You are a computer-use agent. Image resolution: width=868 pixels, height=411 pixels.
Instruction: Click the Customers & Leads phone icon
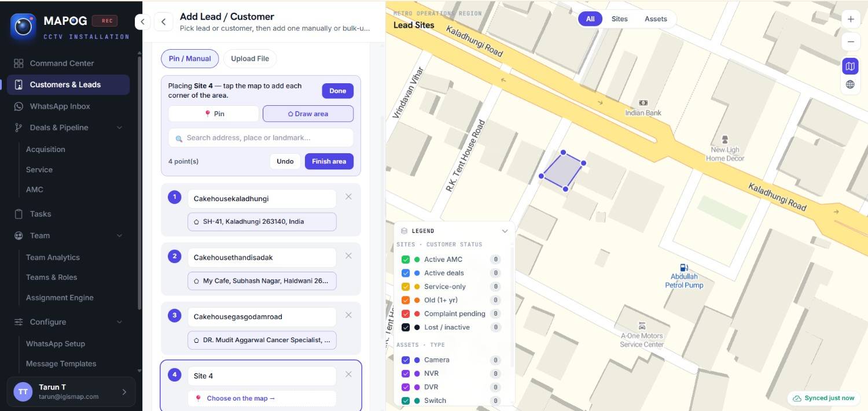(19, 84)
